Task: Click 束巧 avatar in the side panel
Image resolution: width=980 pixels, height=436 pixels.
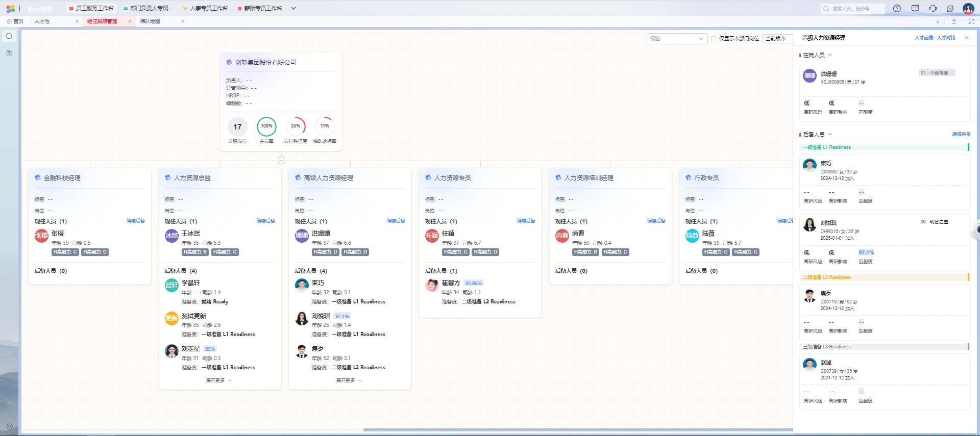Action: pyautogui.click(x=810, y=165)
